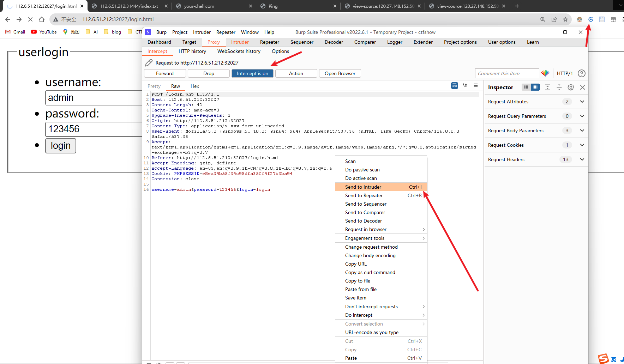The height and width of the screenshot is (364, 624).
Task: Click the browser address bar URL
Action: (x=118, y=19)
